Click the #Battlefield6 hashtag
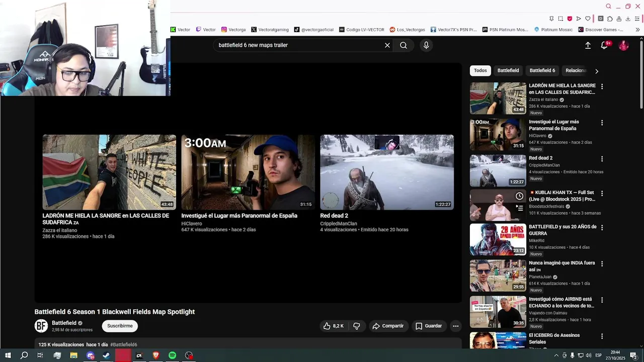 point(124,344)
